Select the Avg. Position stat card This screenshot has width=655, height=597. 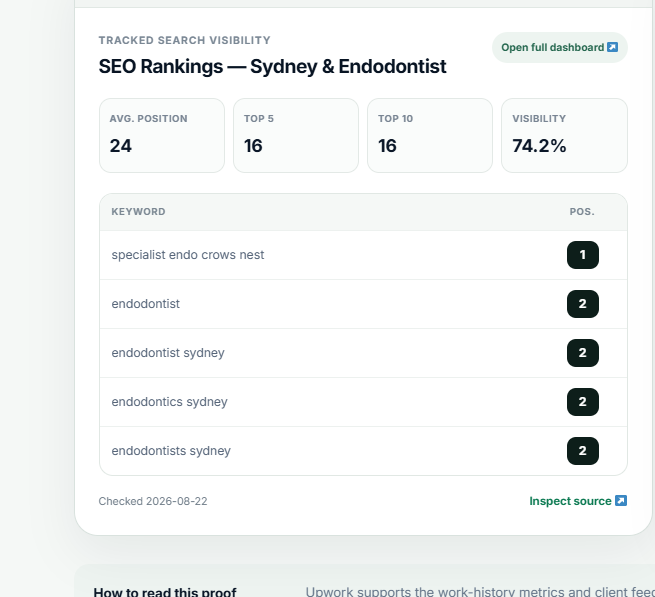coord(162,135)
